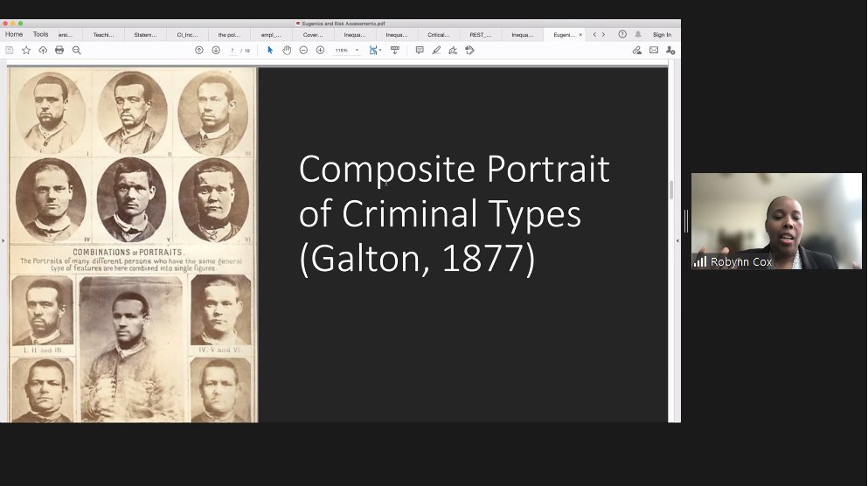Close the Eugeni... document tab

click(x=580, y=35)
